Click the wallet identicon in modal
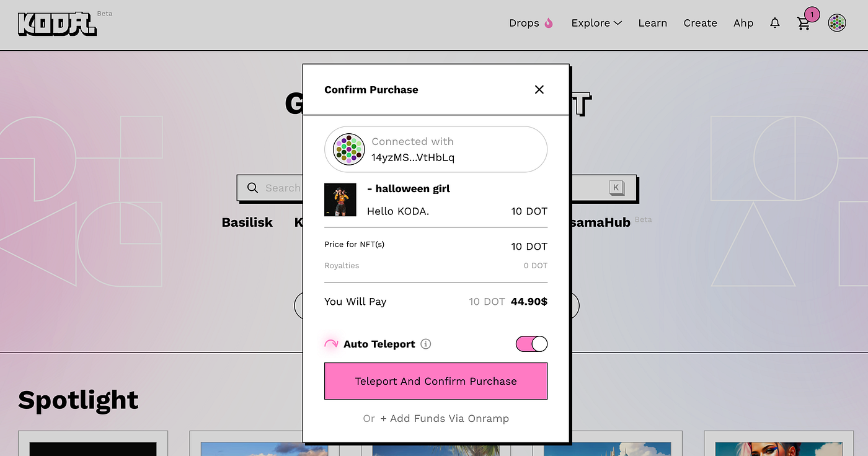This screenshot has width=868, height=456. 348,149
